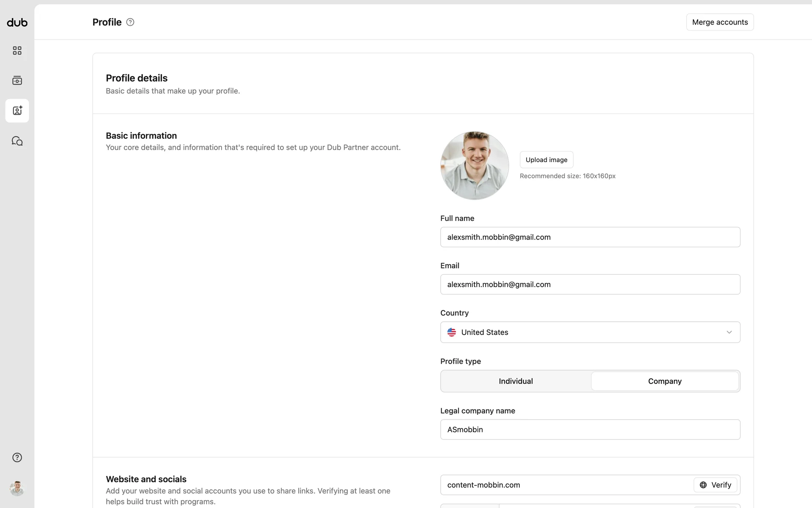The width and height of the screenshot is (812, 508).
Task: Click the info icon beside Profile title
Action: [x=130, y=22]
